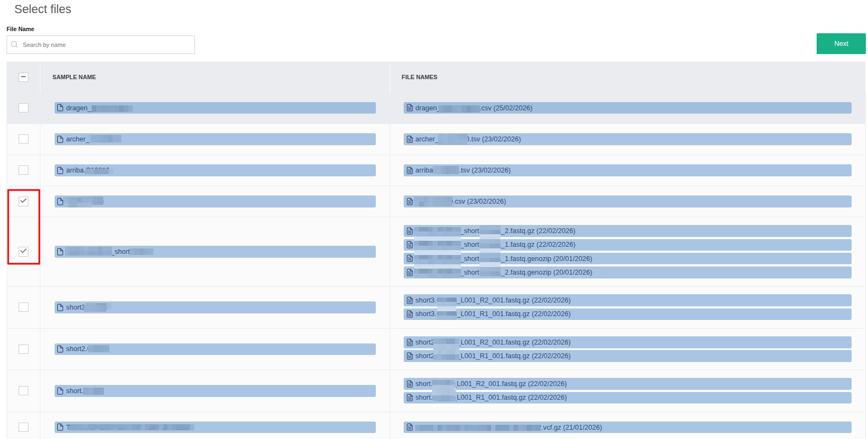Click document icon of dragen .csv file
The image size is (868, 439).
pyautogui.click(x=410, y=108)
